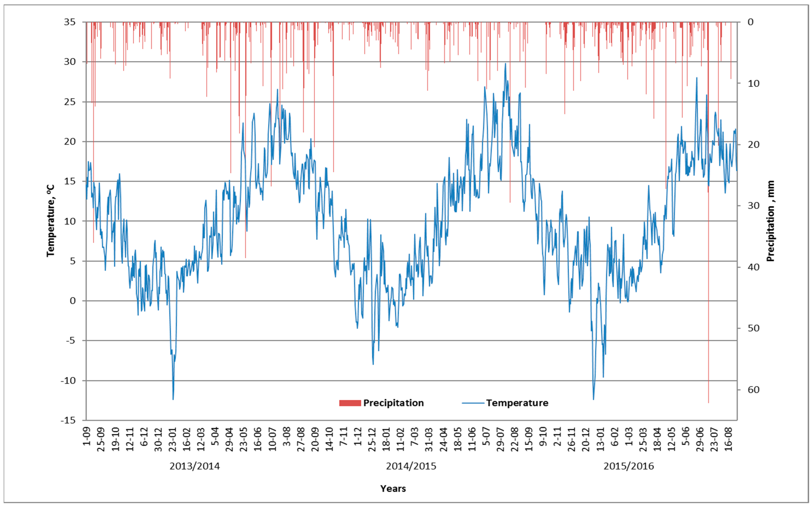
Task: Click the Temperature, °C axis title
Action: pos(51,221)
